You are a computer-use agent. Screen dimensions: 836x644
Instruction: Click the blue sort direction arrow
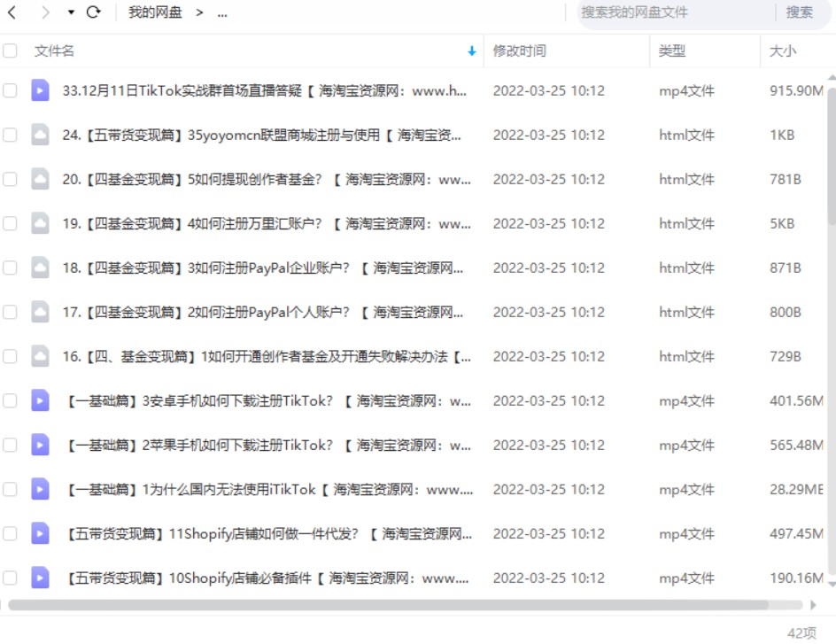[x=471, y=51]
